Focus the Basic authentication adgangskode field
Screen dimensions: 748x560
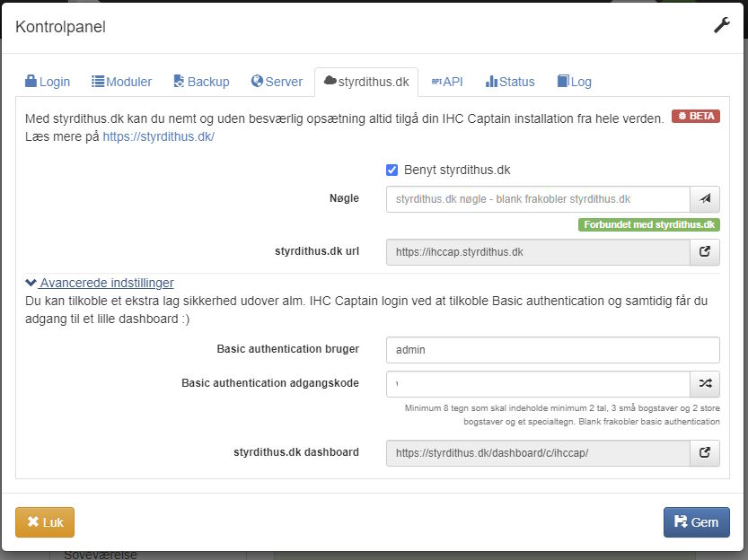point(538,384)
